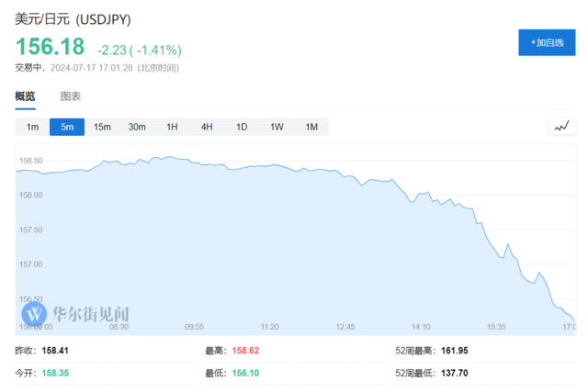
Task: Click the 158.50 y-axis price label
Action: coord(32,161)
